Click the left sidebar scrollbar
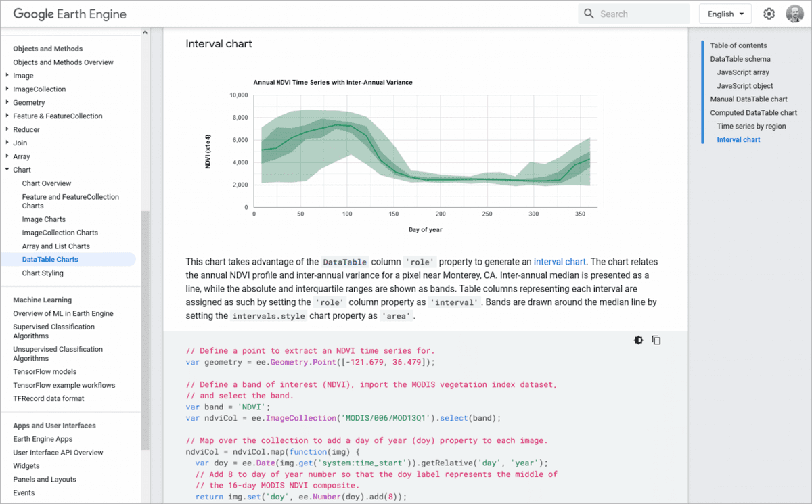Viewport: 812px width, 504px height. [x=144, y=330]
